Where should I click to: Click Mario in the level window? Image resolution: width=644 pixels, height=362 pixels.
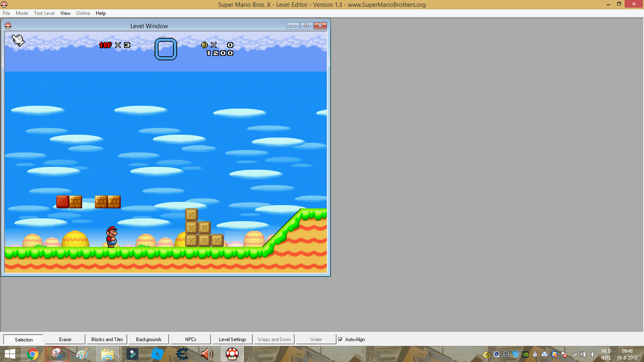click(x=111, y=237)
